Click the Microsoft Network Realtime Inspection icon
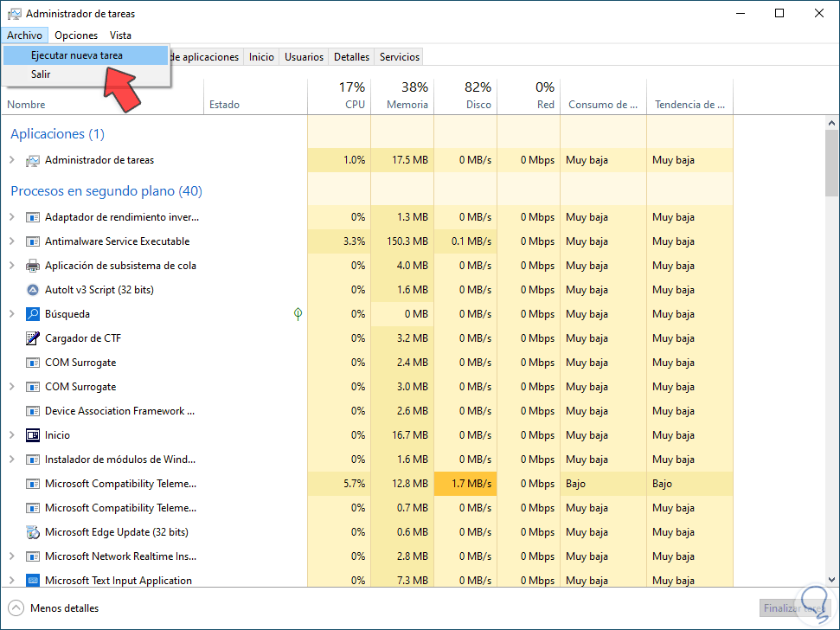 [x=33, y=556]
